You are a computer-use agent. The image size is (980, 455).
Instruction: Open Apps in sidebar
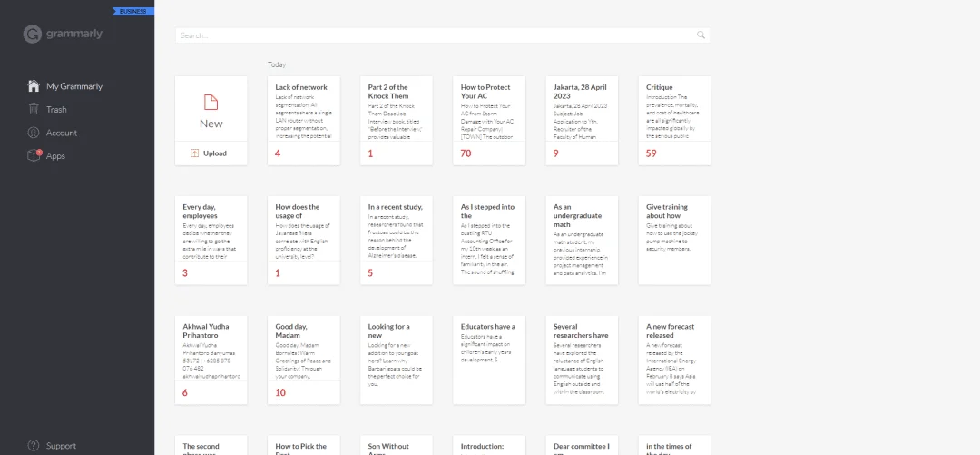55,156
